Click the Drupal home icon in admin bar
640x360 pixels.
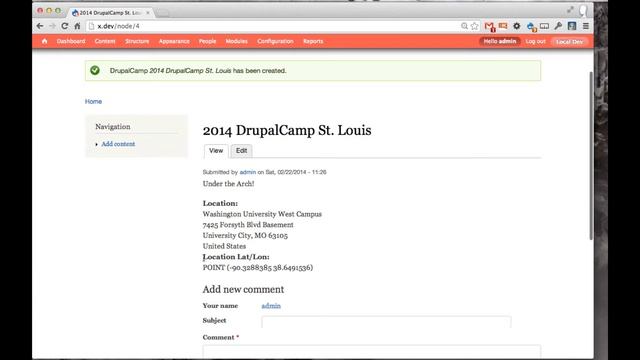(x=44, y=41)
